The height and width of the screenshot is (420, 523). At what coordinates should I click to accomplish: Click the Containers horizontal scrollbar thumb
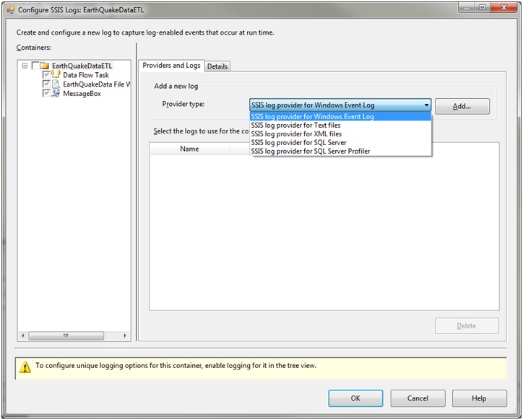pyautogui.click(x=66, y=336)
